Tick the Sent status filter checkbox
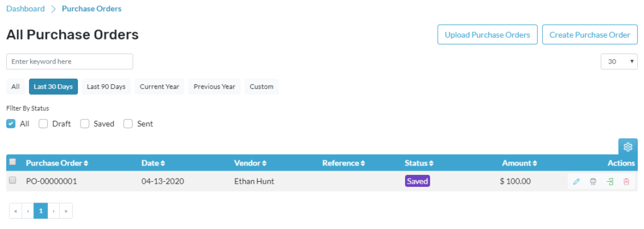Image resolution: width=644 pixels, height=229 pixels. [128, 124]
